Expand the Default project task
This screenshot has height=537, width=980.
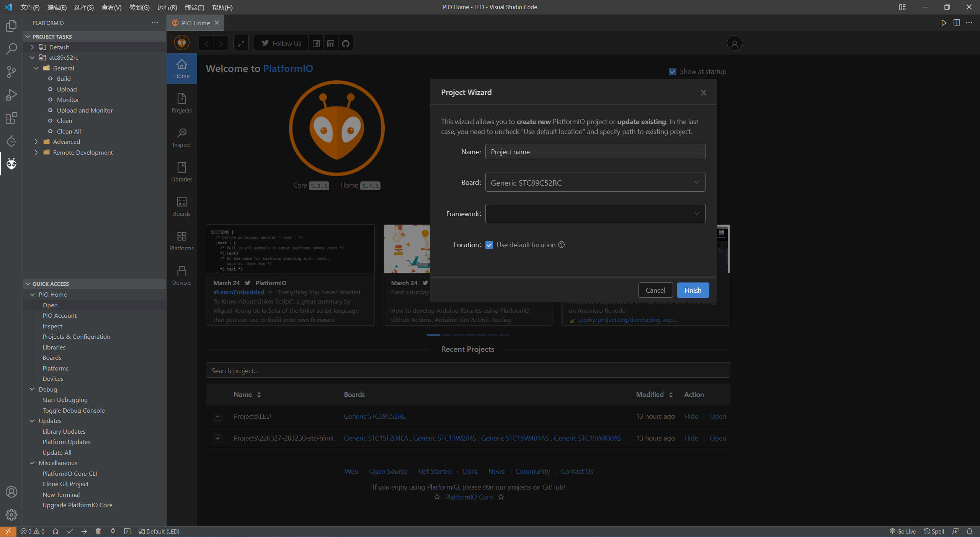33,47
